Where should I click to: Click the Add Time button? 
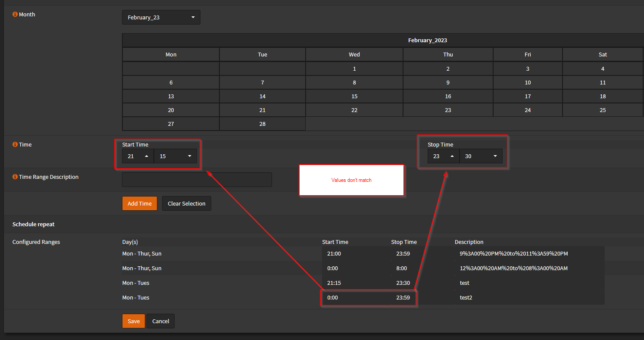point(140,203)
